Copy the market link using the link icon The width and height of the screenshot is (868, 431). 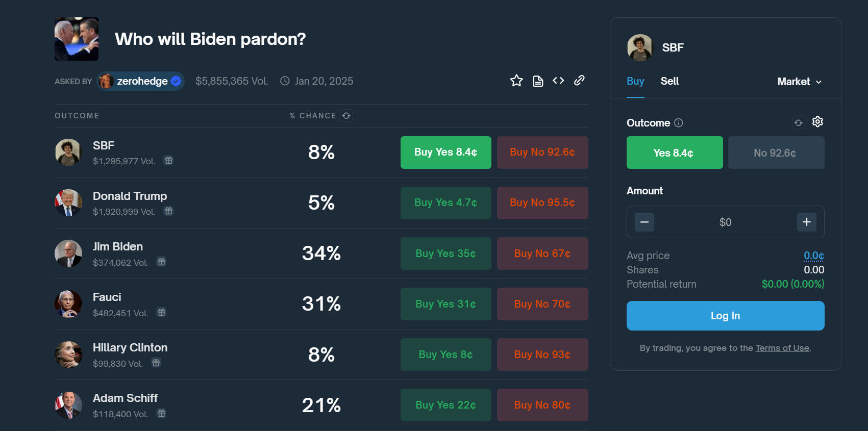579,81
